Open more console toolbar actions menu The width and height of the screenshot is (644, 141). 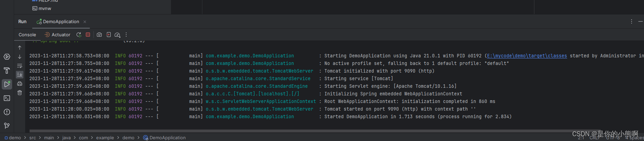[126, 35]
